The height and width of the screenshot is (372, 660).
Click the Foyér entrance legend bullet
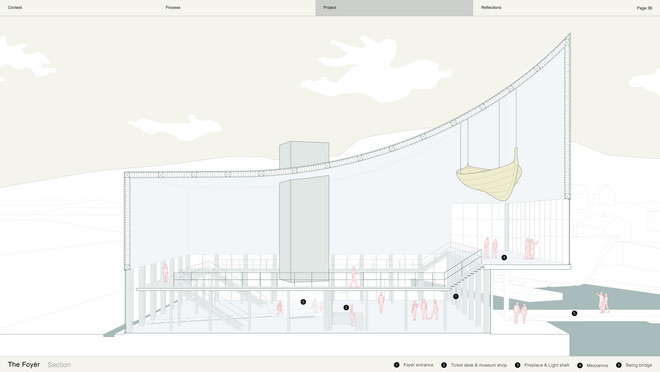[x=396, y=365]
